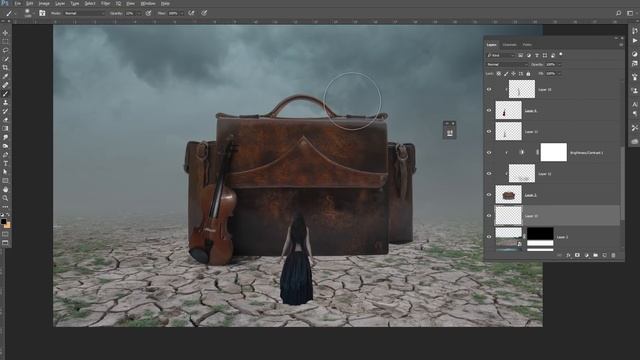Hide Layer 6 violin layer eye icon
This screenshot has height=360, width=640.
489,111
